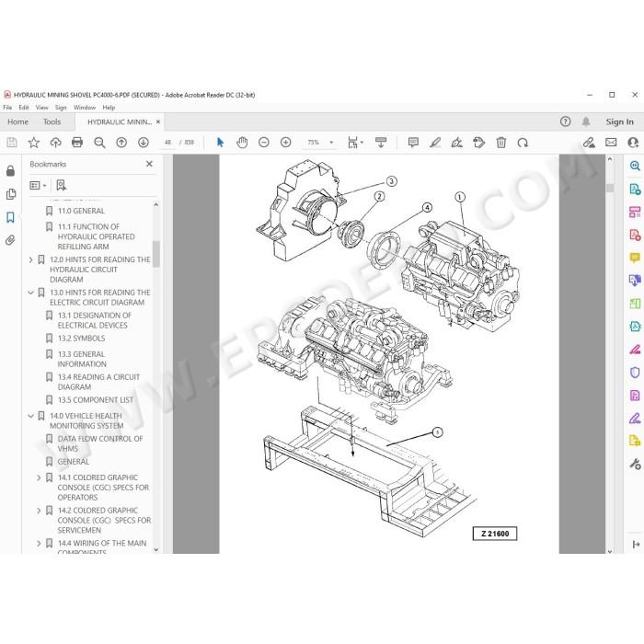Choose the selection arrow tool
This screenshot has width=644, height=644.
click(220, 143)
